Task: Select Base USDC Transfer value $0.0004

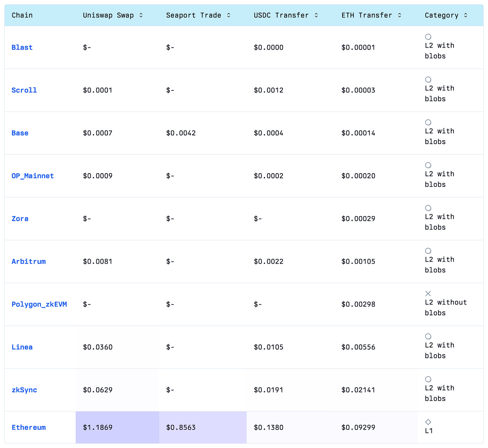Action: 268,133
